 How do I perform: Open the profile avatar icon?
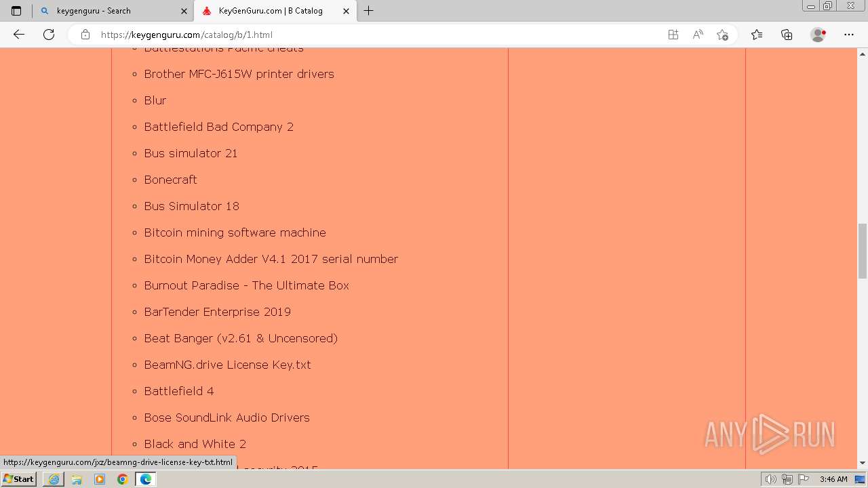[818, 35]
